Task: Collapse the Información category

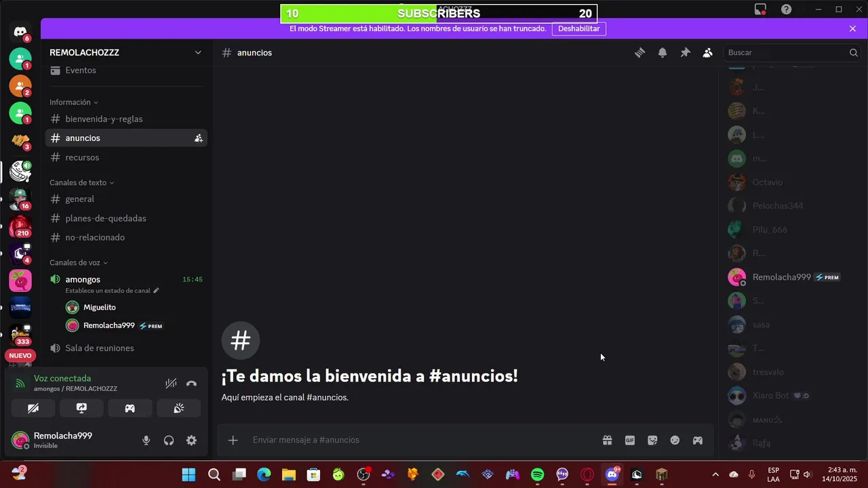Action: point(74,102)
